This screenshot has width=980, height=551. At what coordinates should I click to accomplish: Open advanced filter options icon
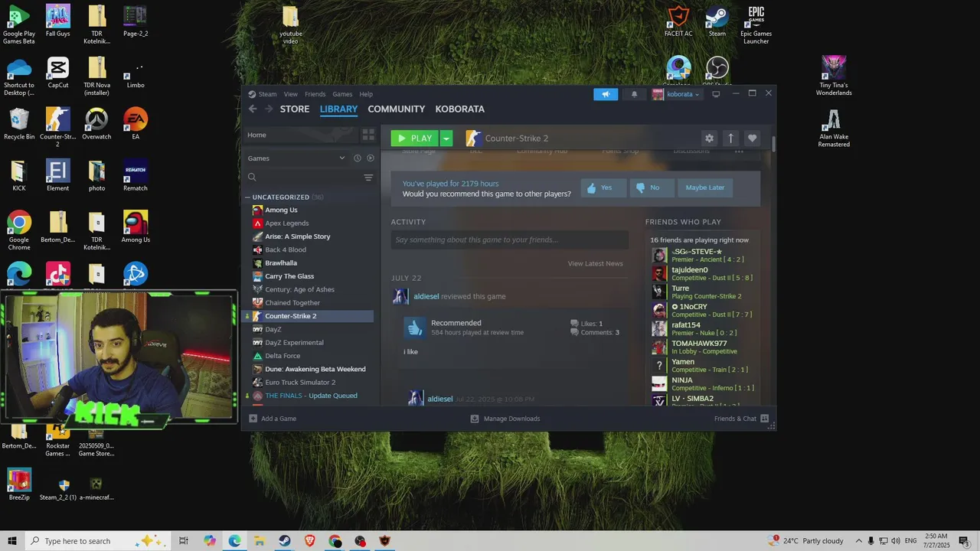point(368,178)
